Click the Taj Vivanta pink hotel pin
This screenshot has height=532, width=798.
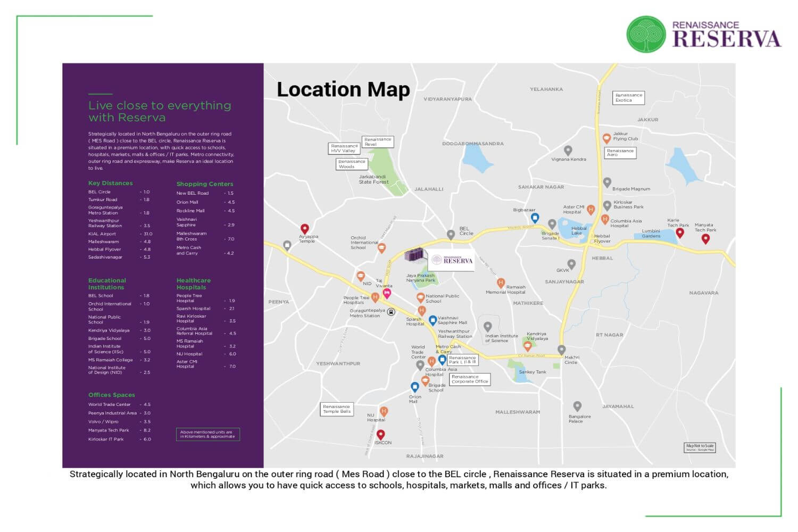coord(387,293)
